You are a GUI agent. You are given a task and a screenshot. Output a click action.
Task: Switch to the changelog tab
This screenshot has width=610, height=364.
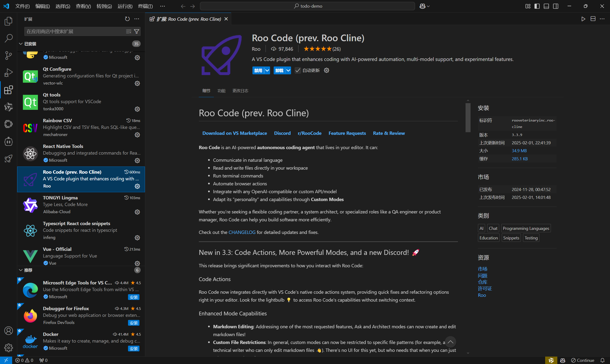(240, 91)
